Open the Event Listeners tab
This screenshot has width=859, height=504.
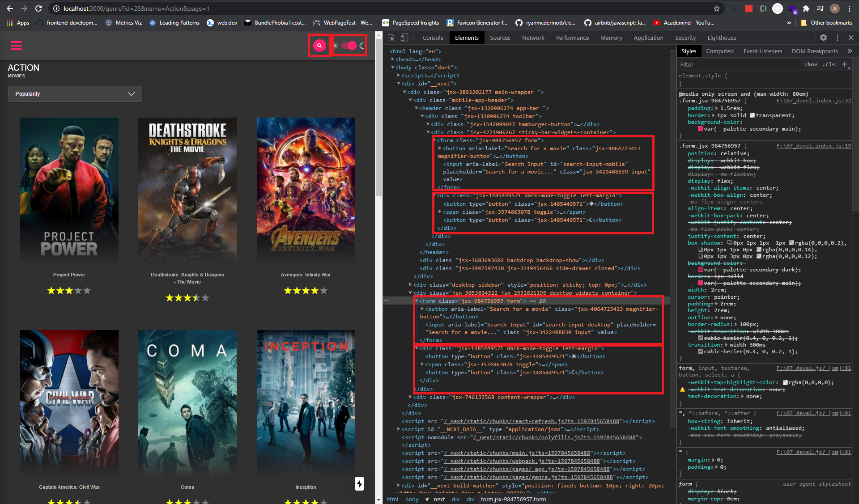(x=763, y=51)
